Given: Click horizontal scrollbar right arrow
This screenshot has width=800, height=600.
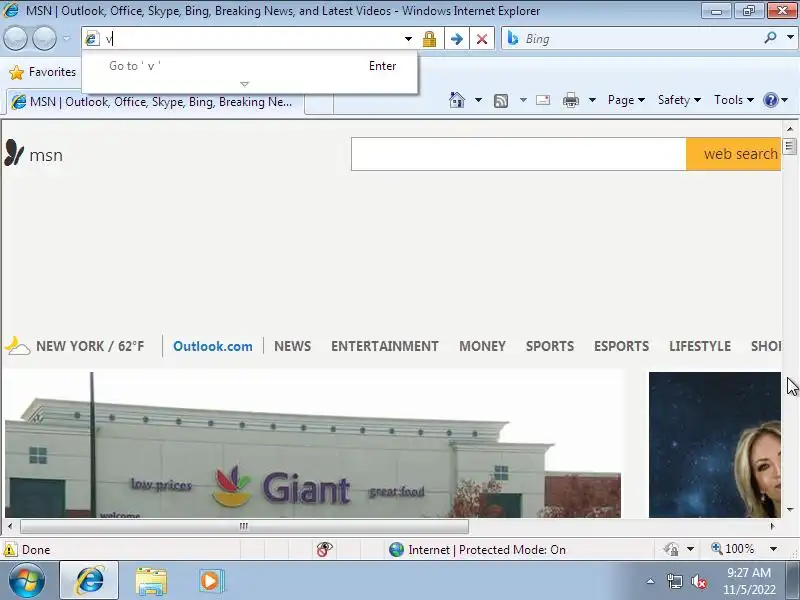Looking at the screenshot, I should (772, 526).
